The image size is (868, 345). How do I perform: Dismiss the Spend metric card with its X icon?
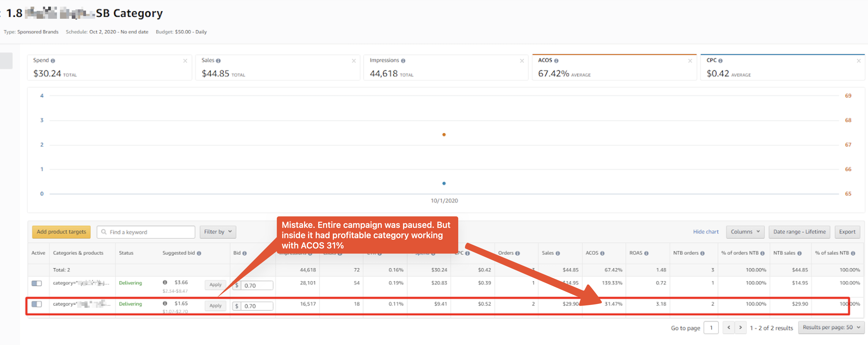tap(185, 61)
